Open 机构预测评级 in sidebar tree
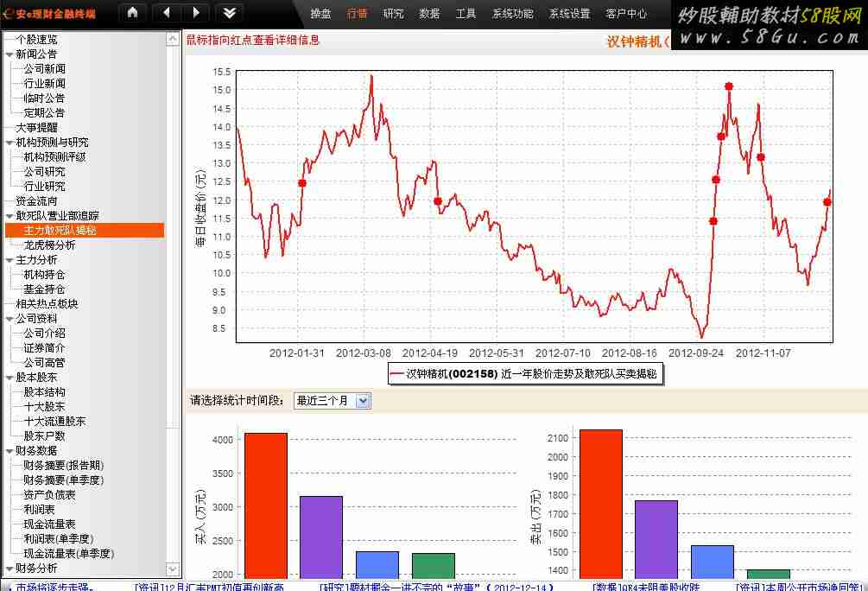 54,156
